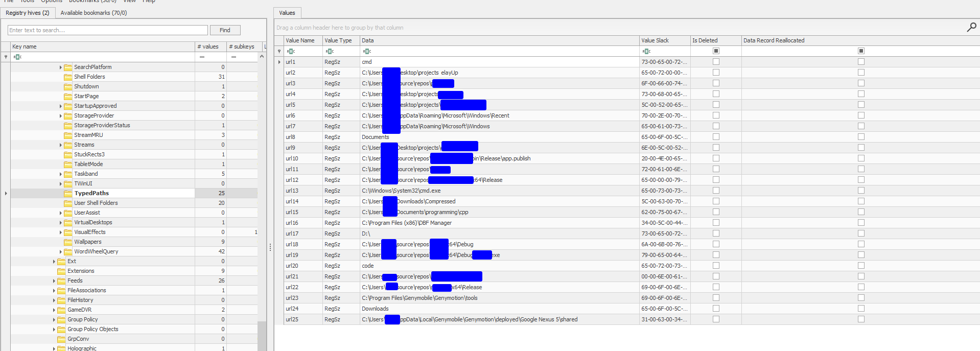
Task: Click the # values column equals filter icon
Action: pos(202,57)
